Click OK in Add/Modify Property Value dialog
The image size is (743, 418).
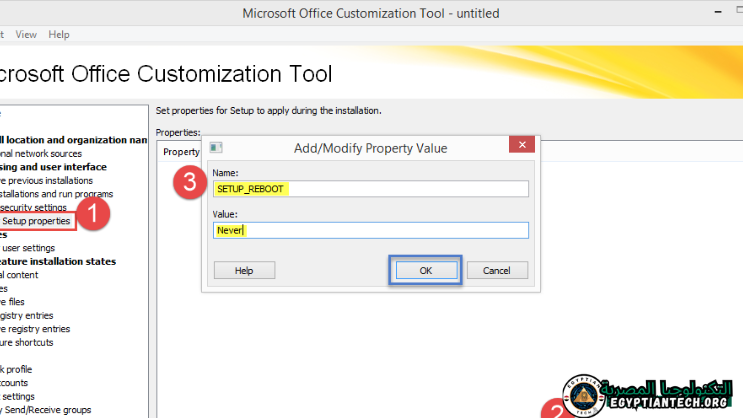click(x=426, y=270)
